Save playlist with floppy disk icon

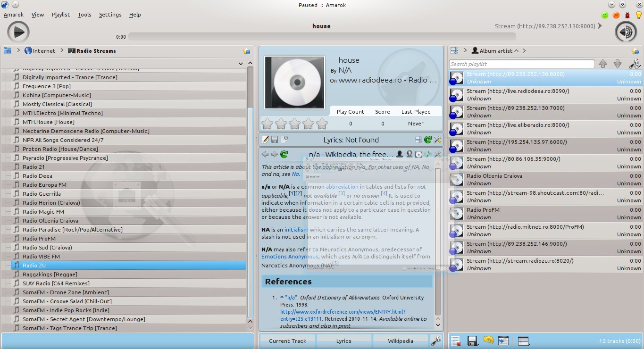[472, 341]
